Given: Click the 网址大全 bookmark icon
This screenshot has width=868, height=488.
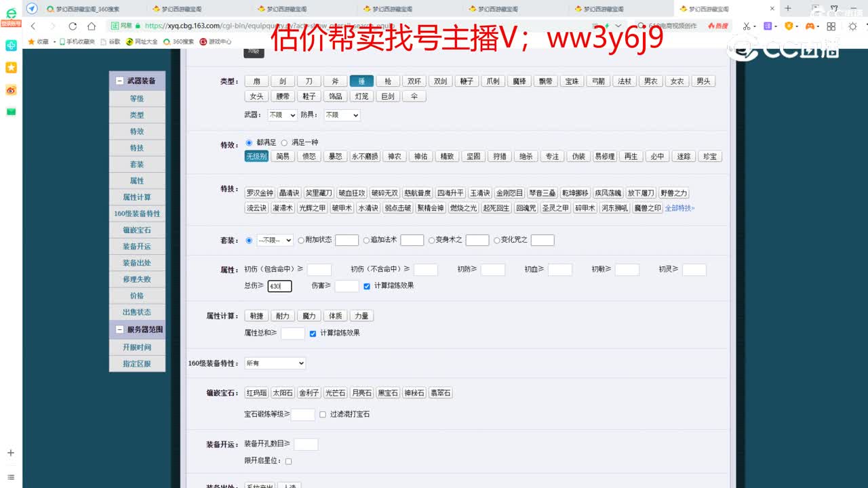Looking at the screenshot, I should coord(131,41).
